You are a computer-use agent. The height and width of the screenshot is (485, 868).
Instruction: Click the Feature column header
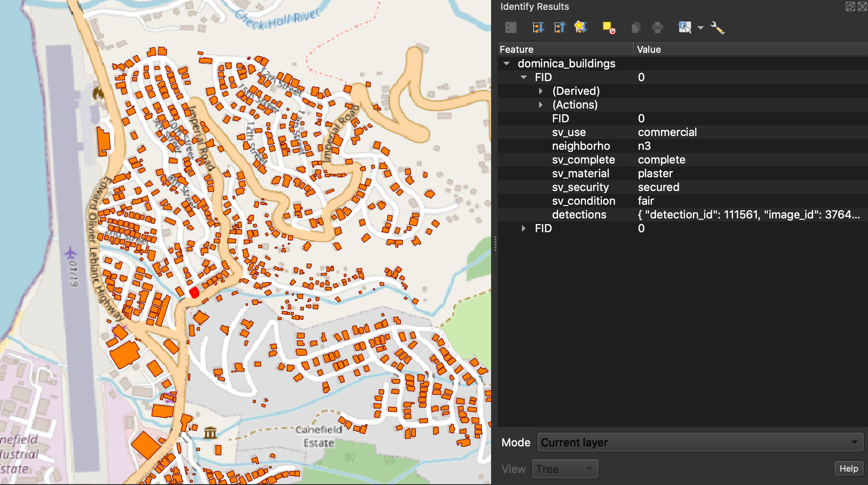coord(565,49)
